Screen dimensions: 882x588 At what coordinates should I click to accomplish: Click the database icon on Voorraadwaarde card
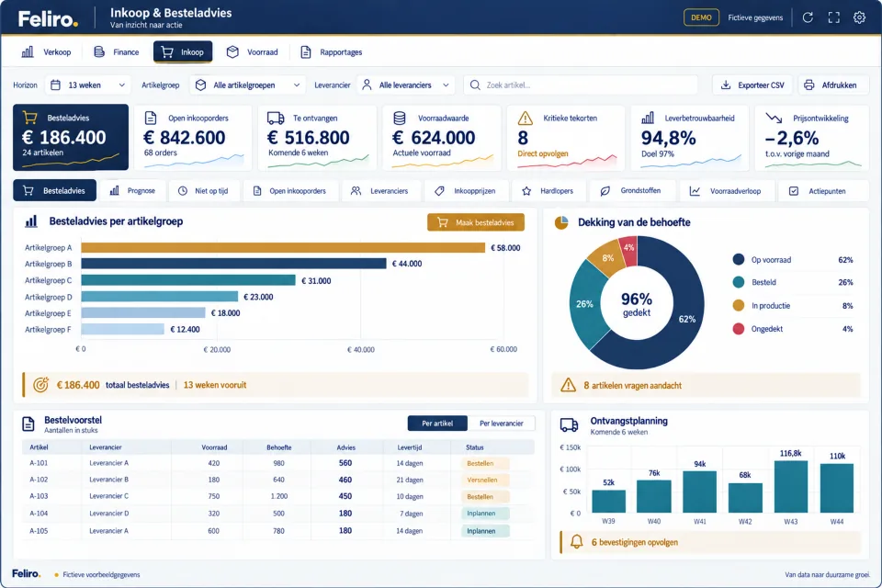tap(400, 119)
